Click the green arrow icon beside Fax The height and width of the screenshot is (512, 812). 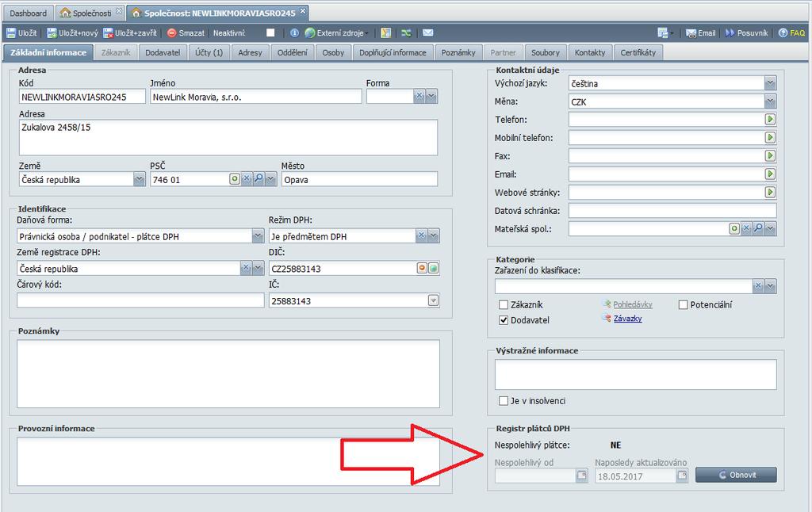[770, 156]
